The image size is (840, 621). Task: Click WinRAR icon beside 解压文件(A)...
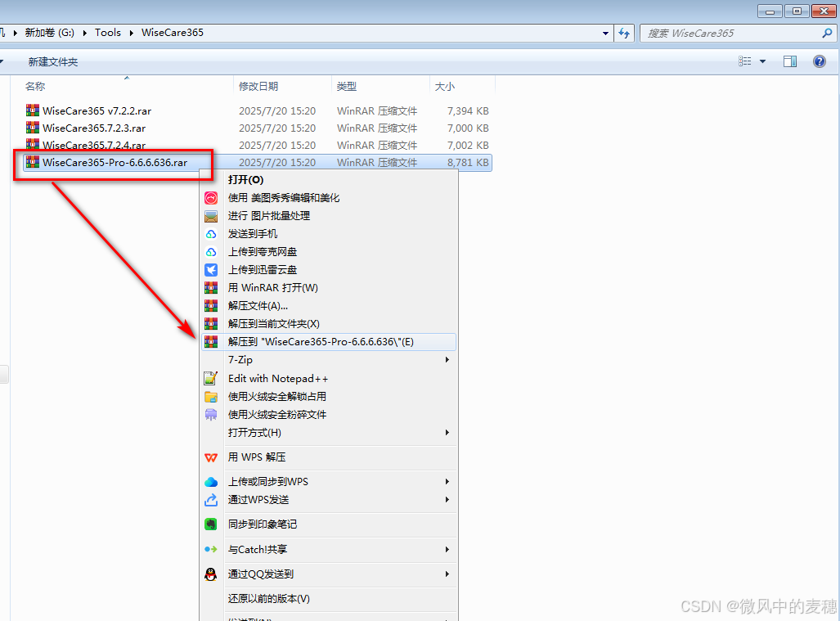coord(211,306)
